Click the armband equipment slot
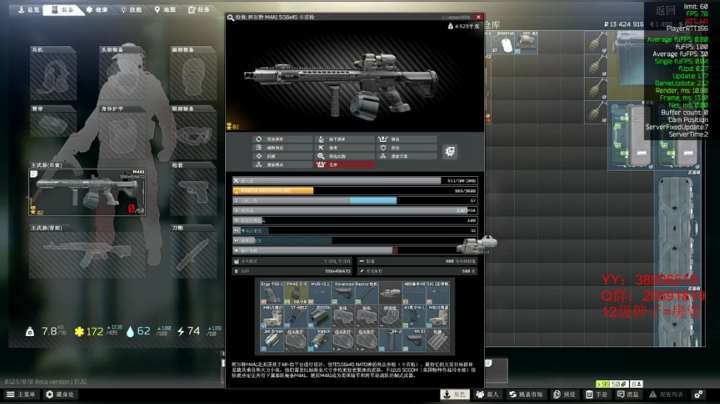This screenshot has width=720, height=404. point(53,121)
